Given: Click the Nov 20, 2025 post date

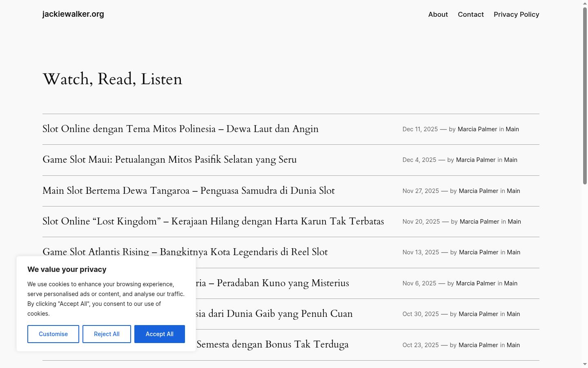Looking at the screenshot, I should pyautogui.click(x=421, y=222).
